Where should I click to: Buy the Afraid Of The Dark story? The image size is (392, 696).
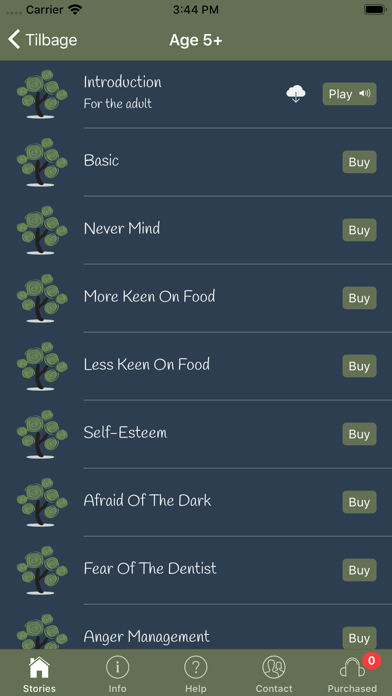359,502
